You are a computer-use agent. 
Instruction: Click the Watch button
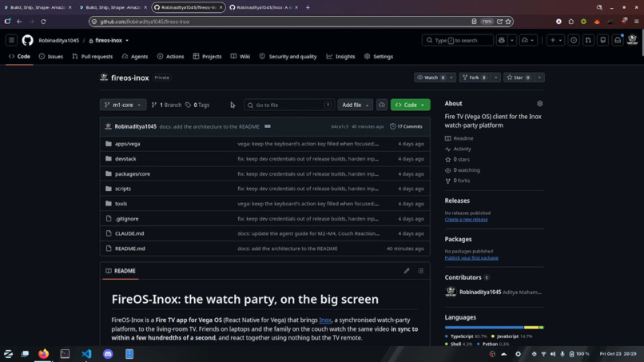[431, 78]
